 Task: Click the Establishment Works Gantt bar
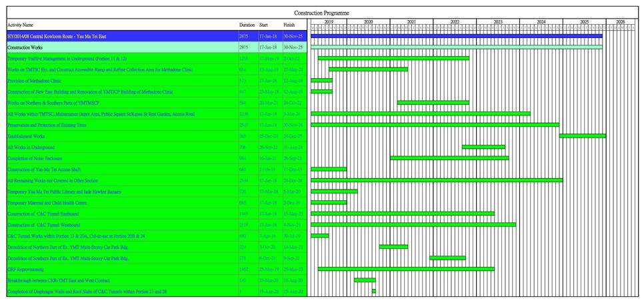click(582, 136)
